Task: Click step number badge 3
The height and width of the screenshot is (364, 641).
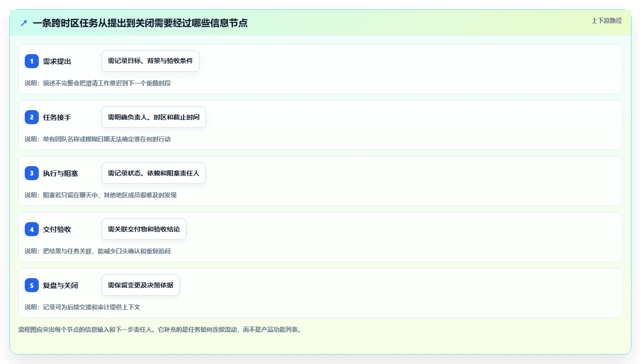Action: tap(32, 173)
